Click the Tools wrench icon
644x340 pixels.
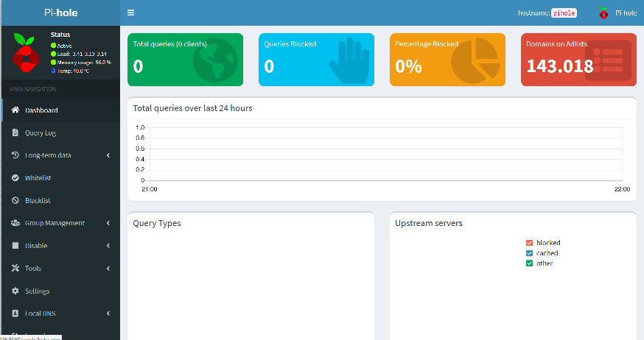click(x=15, y=268)
